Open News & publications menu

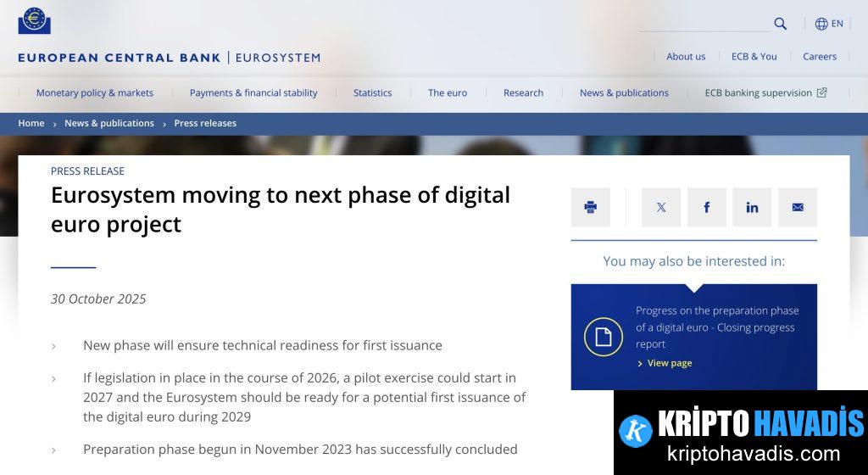(624, 93)
